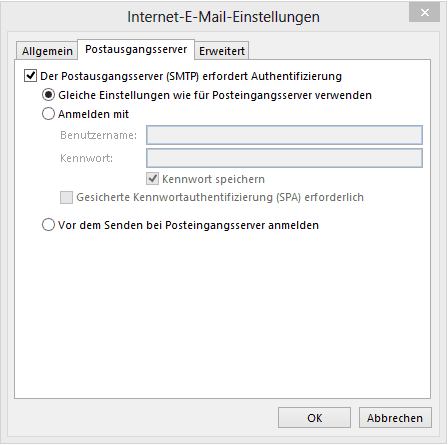
Task: Click the 'Kennwort:' text label
Action: [86, 158]
